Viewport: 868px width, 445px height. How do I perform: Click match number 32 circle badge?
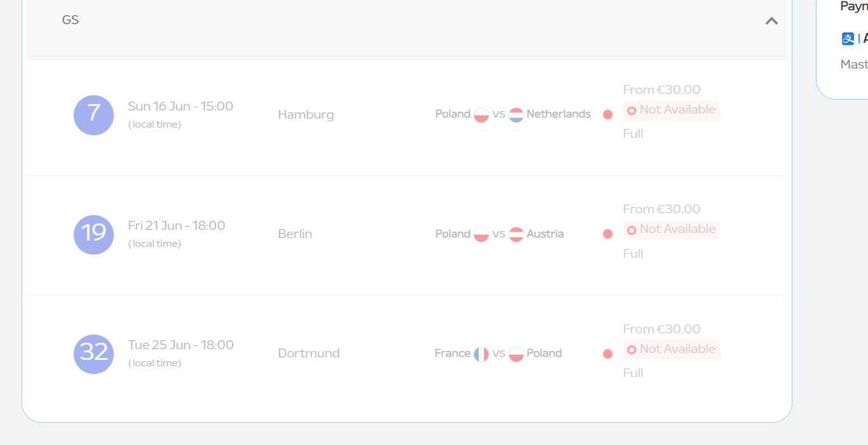93,354
